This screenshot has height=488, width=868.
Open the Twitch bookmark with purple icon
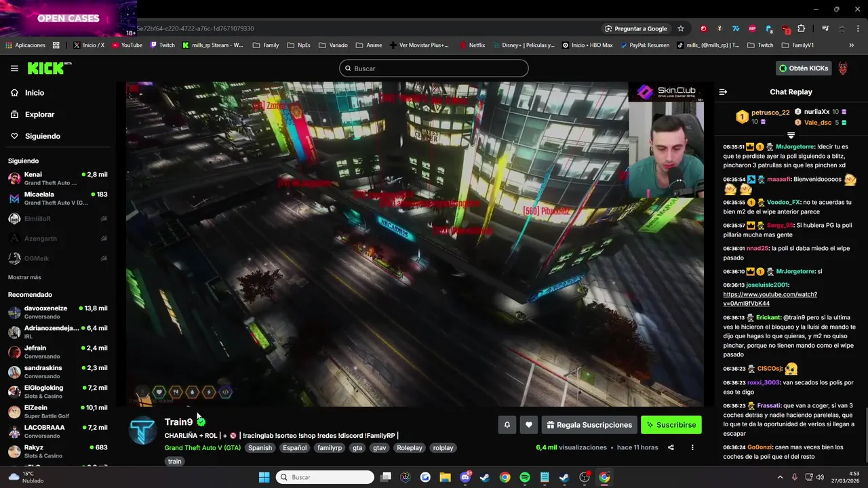pyautogui.click(x=162, y=45)
